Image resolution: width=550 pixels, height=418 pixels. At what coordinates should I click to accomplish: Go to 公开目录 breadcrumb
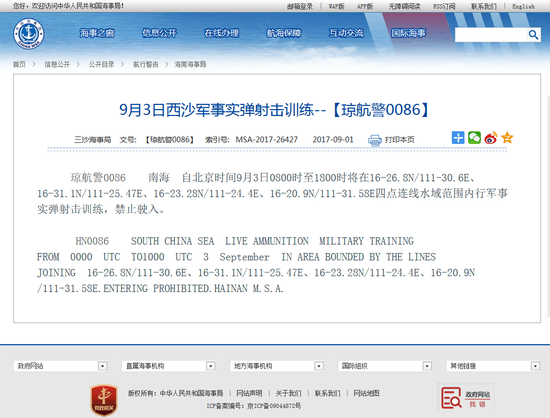click(101, 64)
